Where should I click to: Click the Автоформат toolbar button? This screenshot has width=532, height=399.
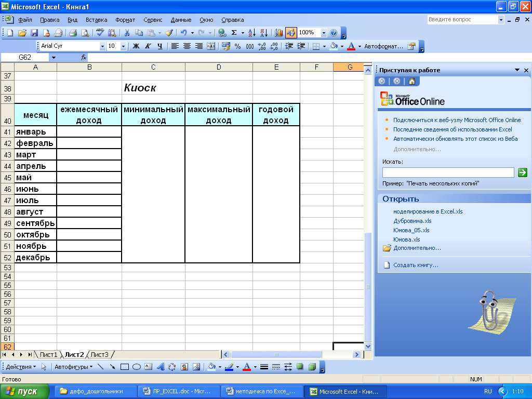384,46
